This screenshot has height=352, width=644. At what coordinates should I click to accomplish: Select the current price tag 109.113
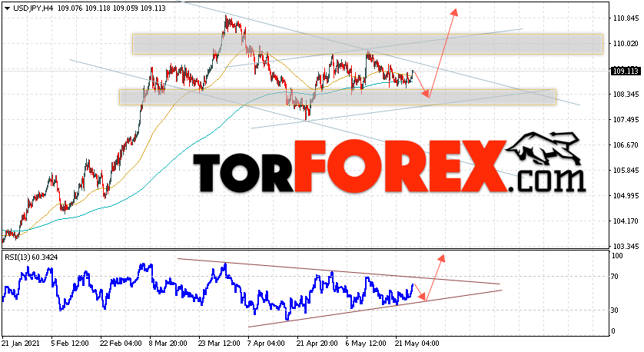(x=626, y=71)
